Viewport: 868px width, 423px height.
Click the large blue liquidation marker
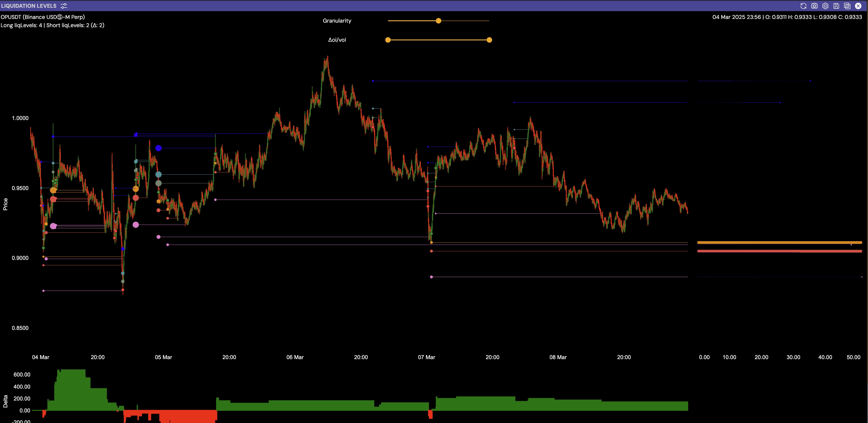click(158, 148)
